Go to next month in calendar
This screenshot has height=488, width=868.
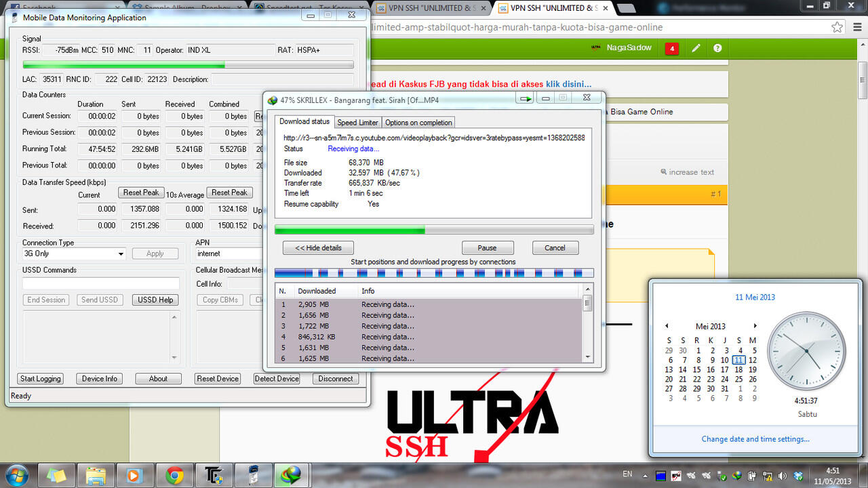[x=755, y=326]
